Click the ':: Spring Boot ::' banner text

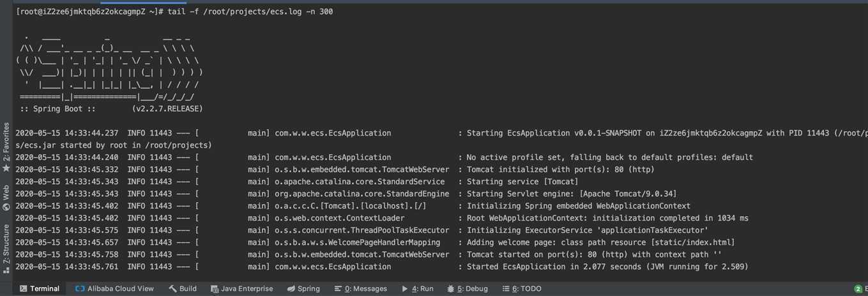click(x=58, y=109)
